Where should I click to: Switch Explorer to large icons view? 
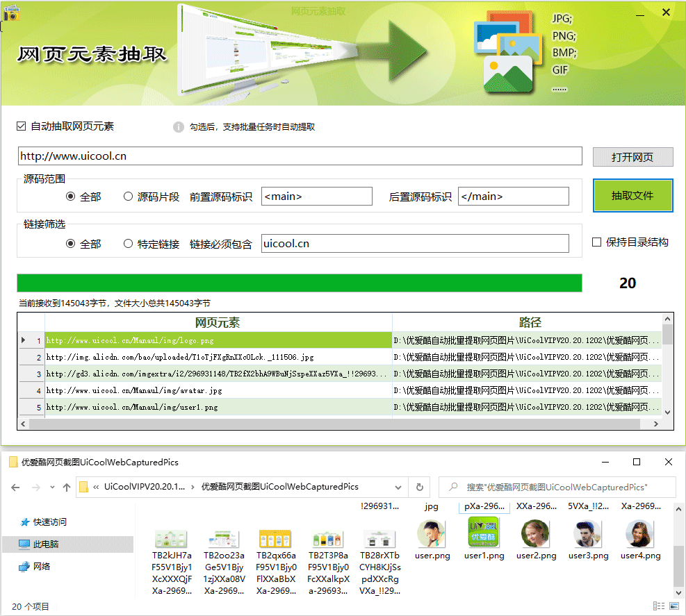674,606
